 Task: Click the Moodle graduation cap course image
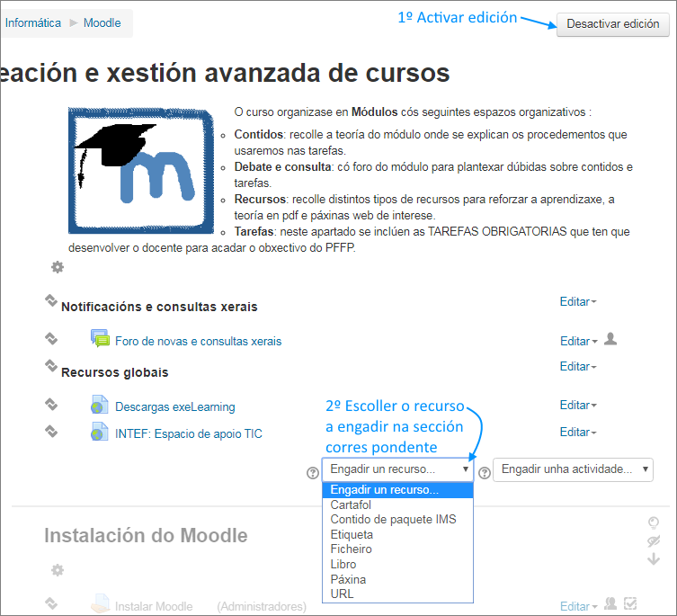tap(141, 171)
